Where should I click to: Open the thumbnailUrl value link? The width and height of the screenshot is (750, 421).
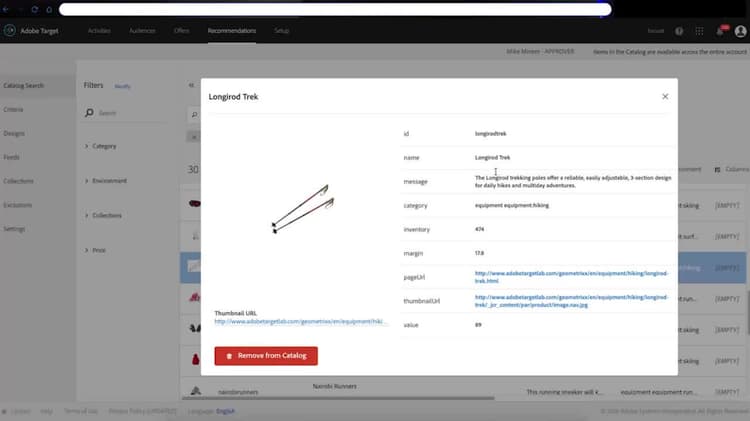(x=571, y=301)
